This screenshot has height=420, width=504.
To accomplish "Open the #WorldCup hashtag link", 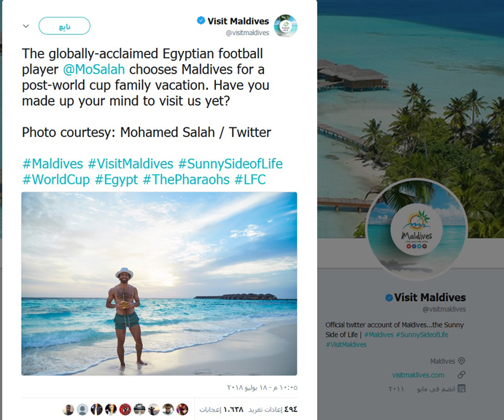I will pyautogui.click(x=55, y=179).
